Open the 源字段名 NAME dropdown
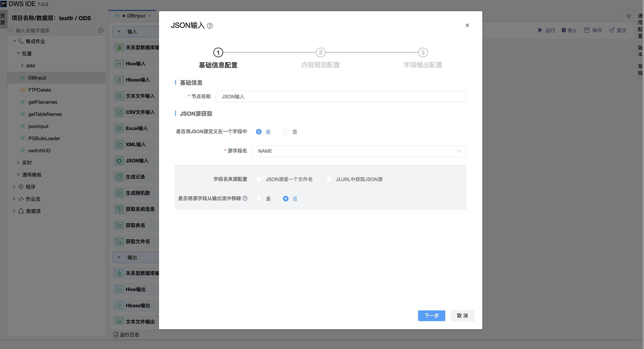644x349 pixels. (359, 151)
